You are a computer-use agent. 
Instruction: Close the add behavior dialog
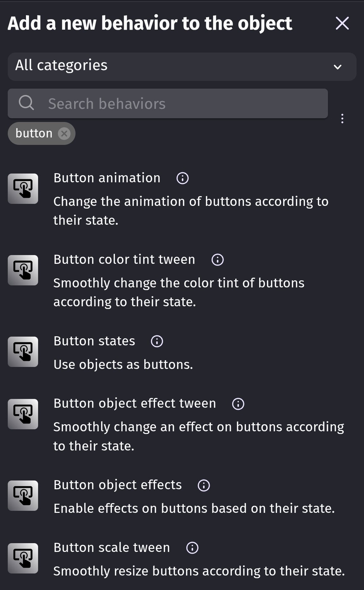pos(342,23)
